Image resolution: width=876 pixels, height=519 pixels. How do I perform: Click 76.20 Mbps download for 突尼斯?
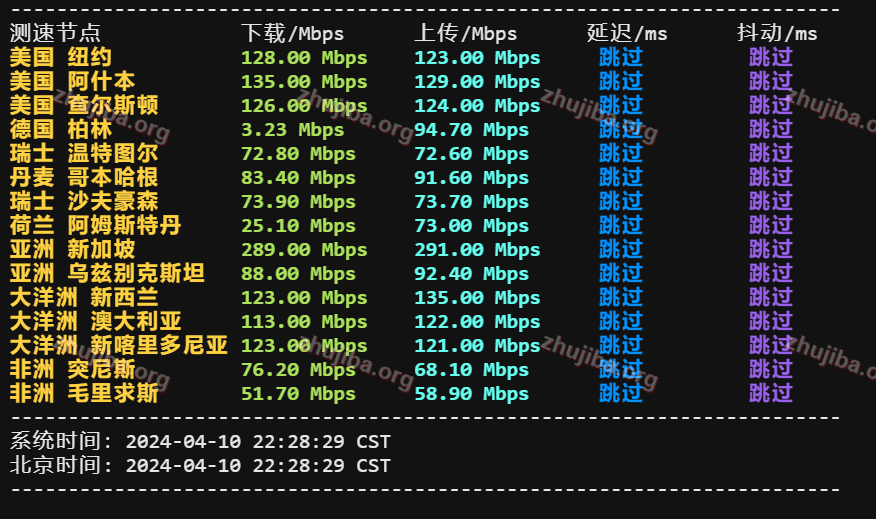(298, 370)
